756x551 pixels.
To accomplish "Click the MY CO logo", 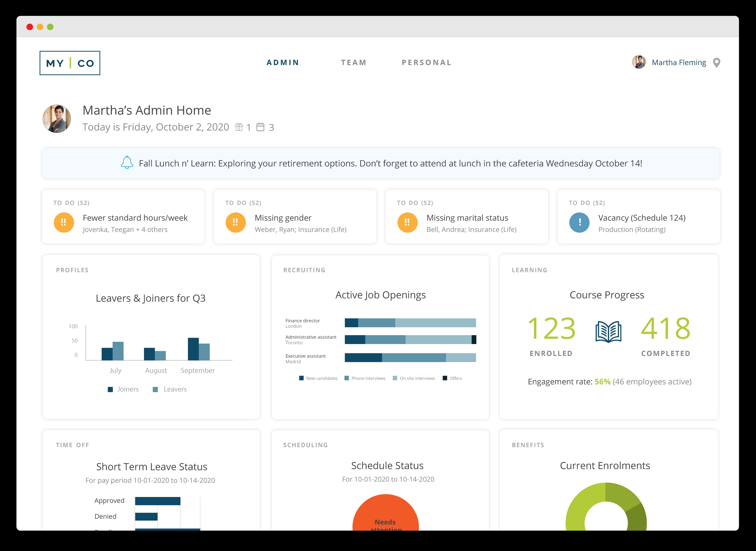I will (70, 63).
